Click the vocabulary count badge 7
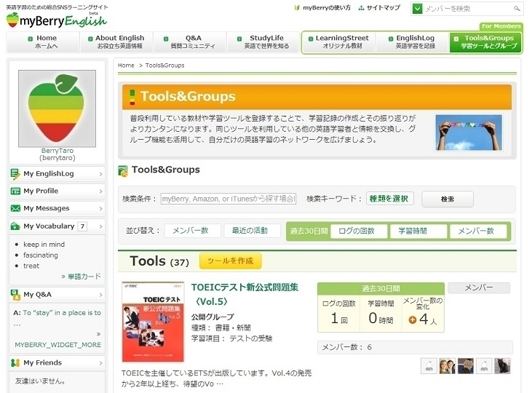Image resolution: width=532 pixels, height=393 pixels. (82, 226)
